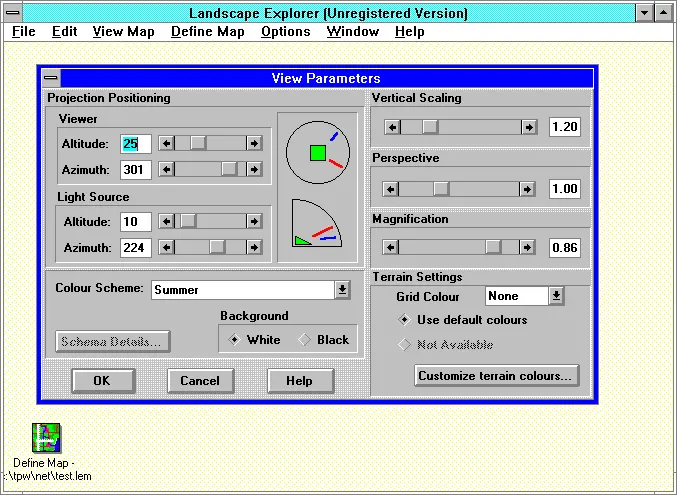The height and width of the screenshot is (495, 677).
Task: Select Black background option
Action: [x=305, y=339]
